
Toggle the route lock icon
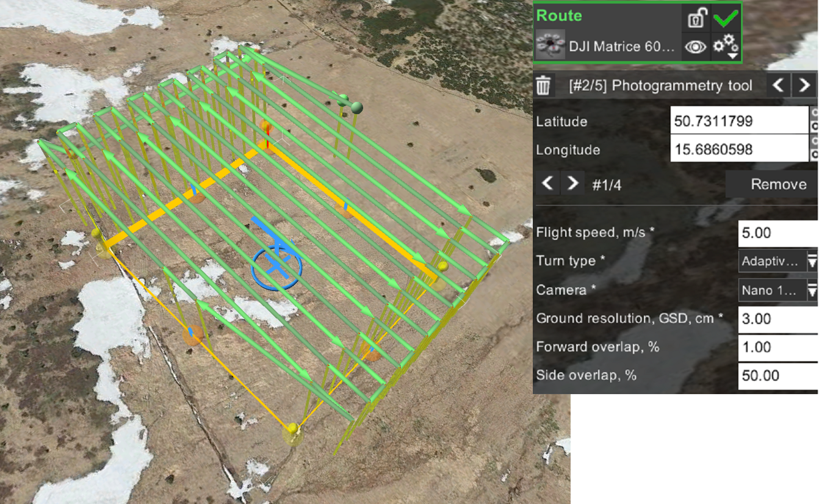click(696, 18)
